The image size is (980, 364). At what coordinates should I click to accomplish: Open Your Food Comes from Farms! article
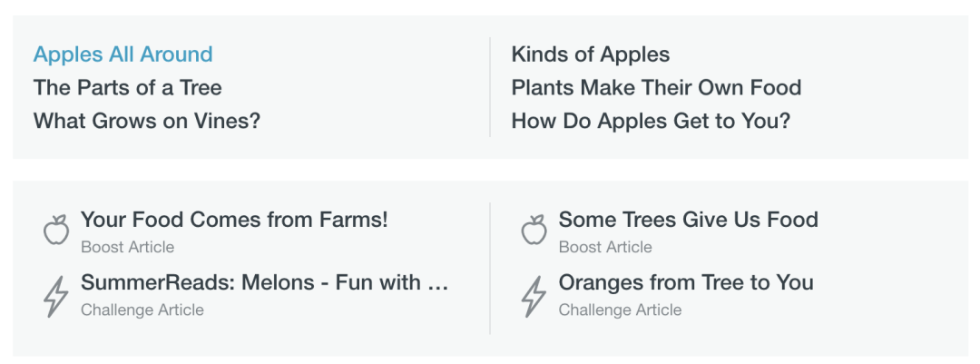point(234,220)
